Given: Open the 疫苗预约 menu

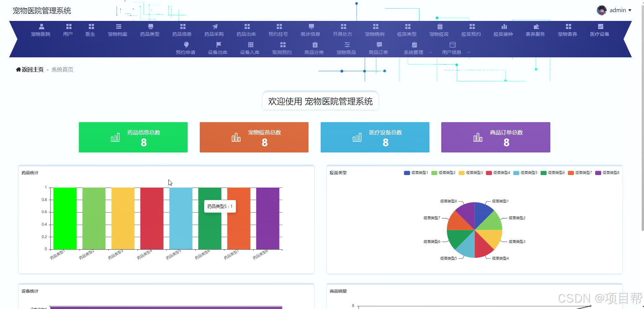Looking at the screenshot, I should (x=471, y=30).
